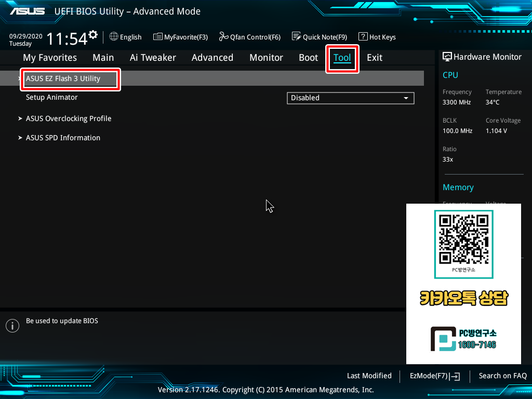Click the date 09/29/2020
Screen dimensions: 532x399
coord(26,36)
